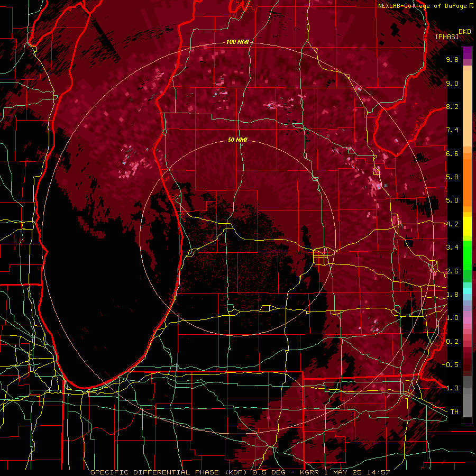The width and height of the screenshot is (476, 476).
Task: Click the 0.5 DEG elevation text
Action: coord(269,472)
